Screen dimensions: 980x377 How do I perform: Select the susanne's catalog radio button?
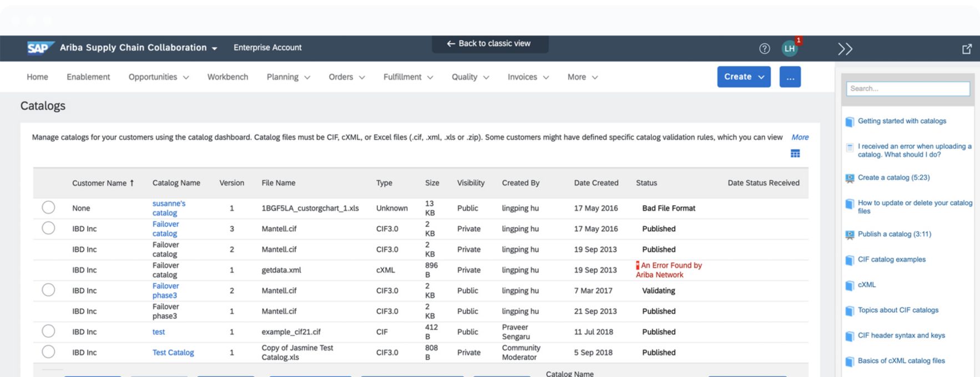(48, 207)
